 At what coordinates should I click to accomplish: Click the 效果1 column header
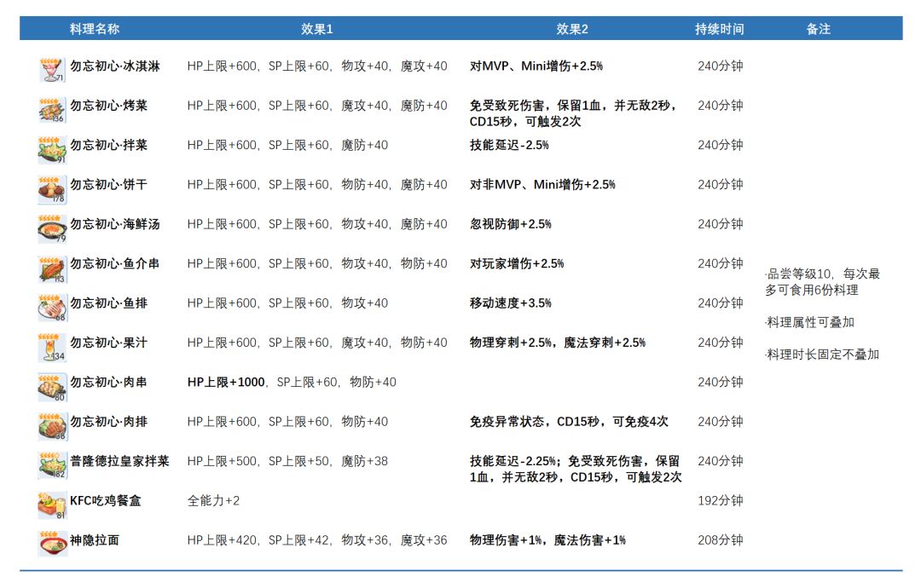click(x=317, y=29)
